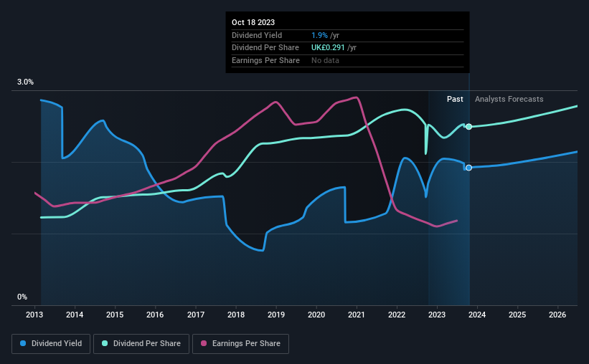589x364 pixels.
Task: Select the blue data point marker at Oct 2023
Action: pos(468,168)
